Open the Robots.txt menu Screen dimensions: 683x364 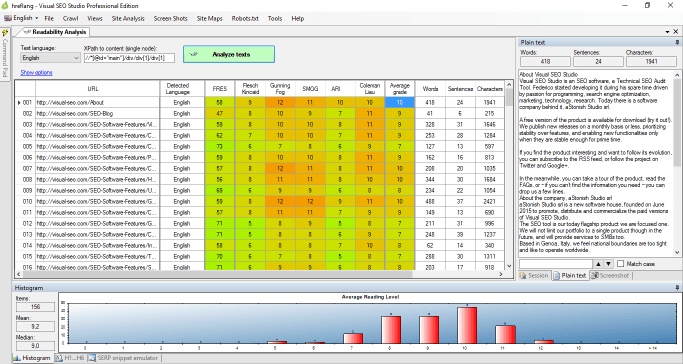pyautogui.click(x=245, y=18)
